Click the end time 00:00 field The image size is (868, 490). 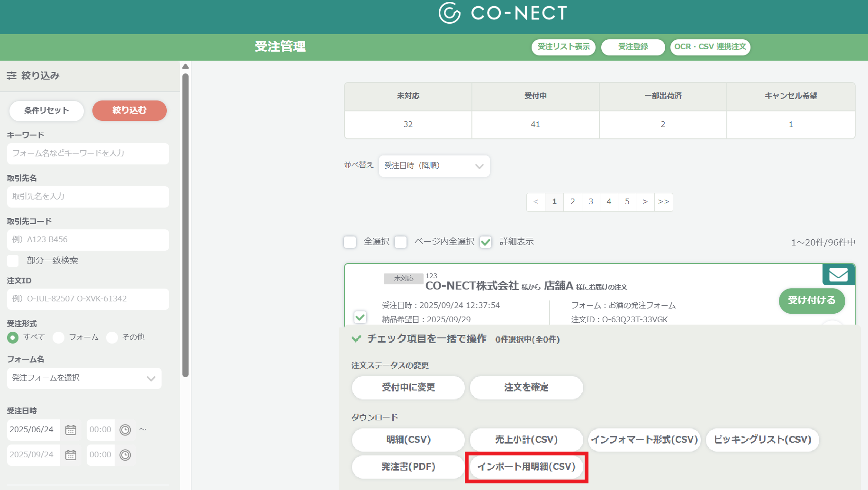tap(100, 455)
